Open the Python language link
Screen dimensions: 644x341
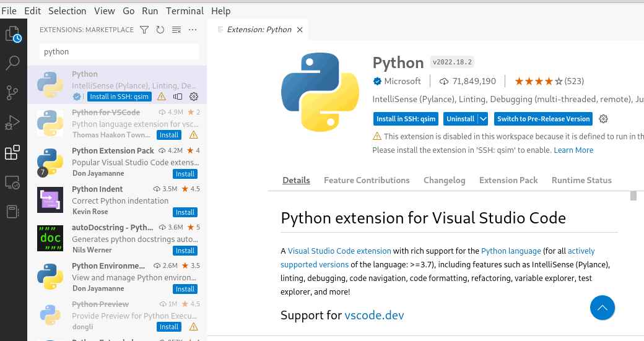(x=511, y=251)
